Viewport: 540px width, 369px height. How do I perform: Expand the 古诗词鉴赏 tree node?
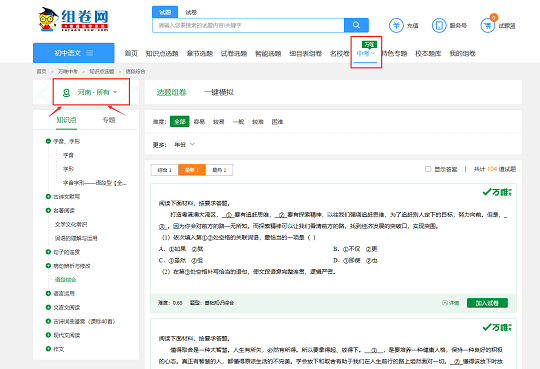(48, 321)
